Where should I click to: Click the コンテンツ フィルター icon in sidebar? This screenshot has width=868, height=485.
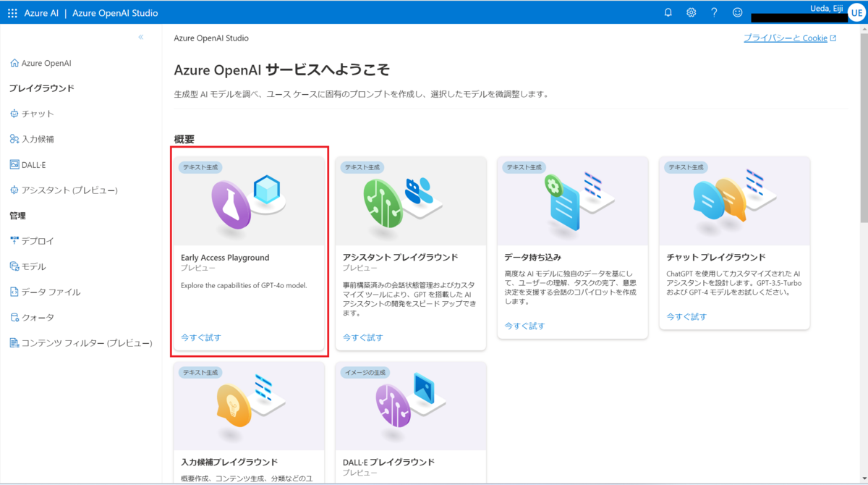14,342
